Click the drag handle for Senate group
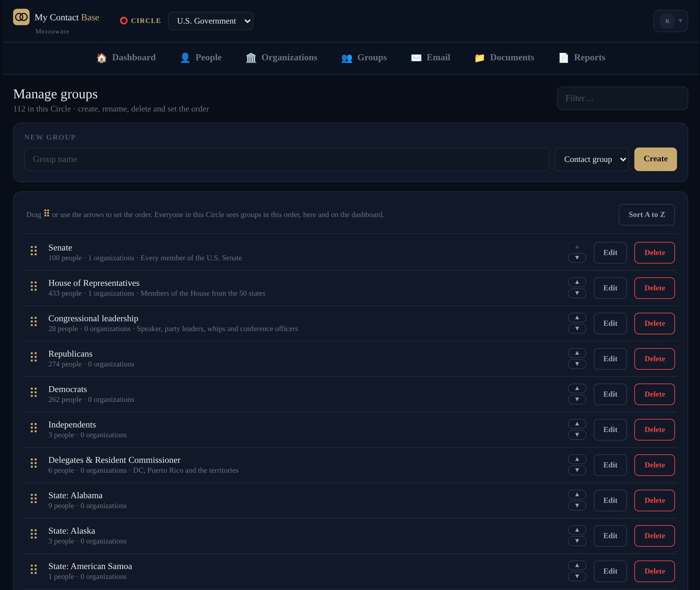The width and height of the screenshot is (700, 590). (x=33, y=251)
